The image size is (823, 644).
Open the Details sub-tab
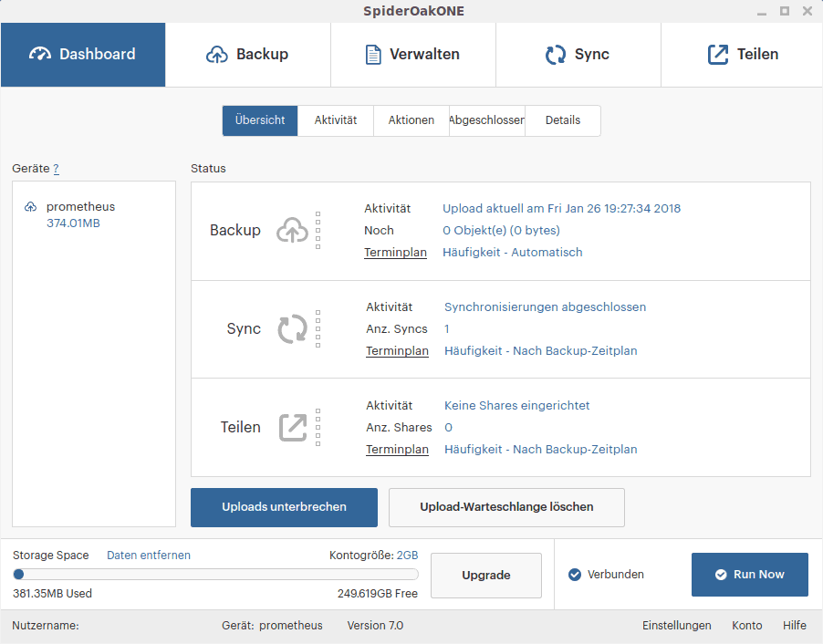563,120
